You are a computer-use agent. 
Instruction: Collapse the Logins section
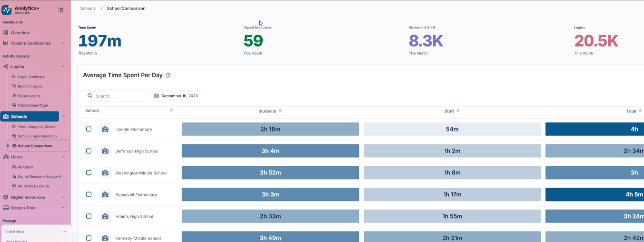click(63, 67)
